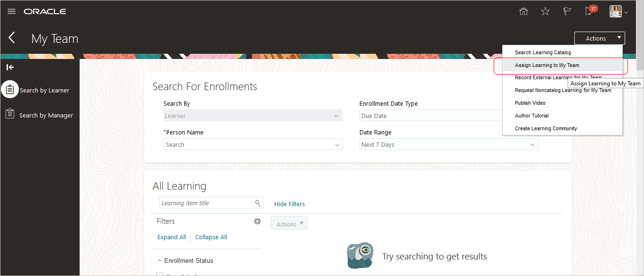Open the Person Name search dropdown
Screen dimensions: 644x276
click(337, 145)
